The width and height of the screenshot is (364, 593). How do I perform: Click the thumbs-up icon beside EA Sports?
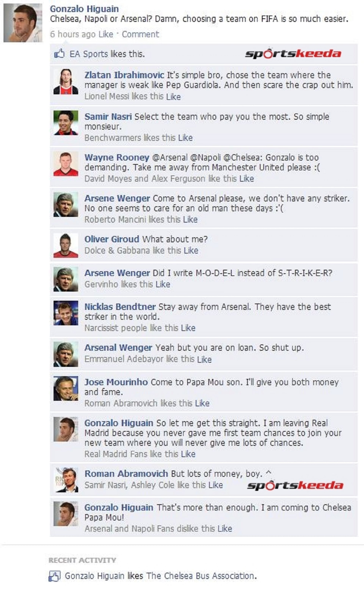click(x=59, y=54)
